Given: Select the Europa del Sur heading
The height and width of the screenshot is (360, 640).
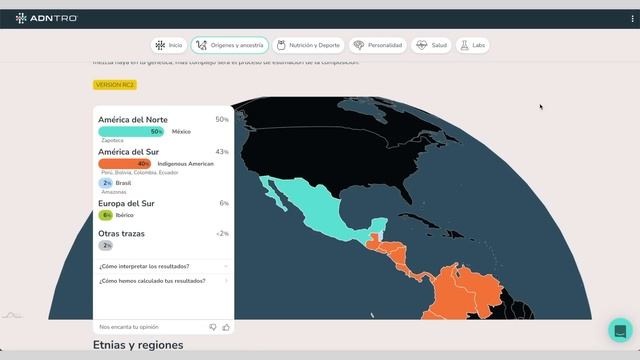Looking at the screenshot, I should tap(126, 203).
